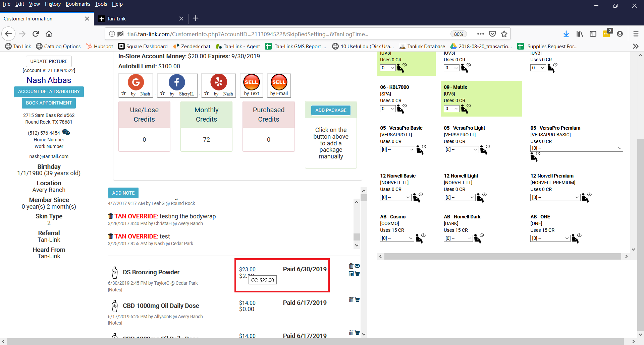Click the $23.00 price link
Image resolution: width=644 pixels, height=345 pixels.
247,269
